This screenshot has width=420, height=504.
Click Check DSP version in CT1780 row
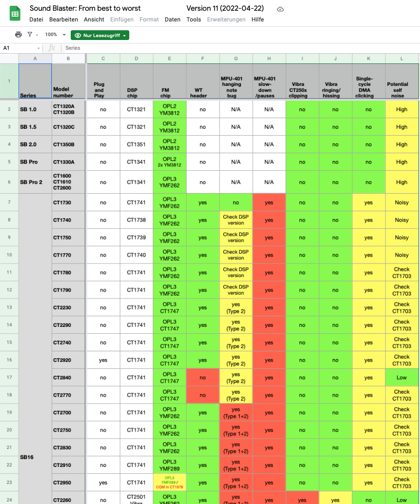coord(236,272)
